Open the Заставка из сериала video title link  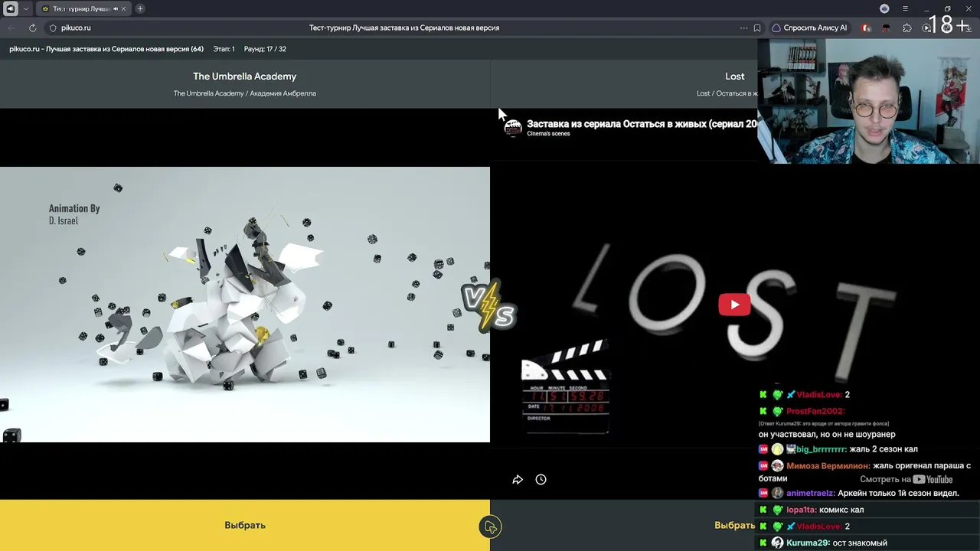pyautogui.click(x=642, y=124)
